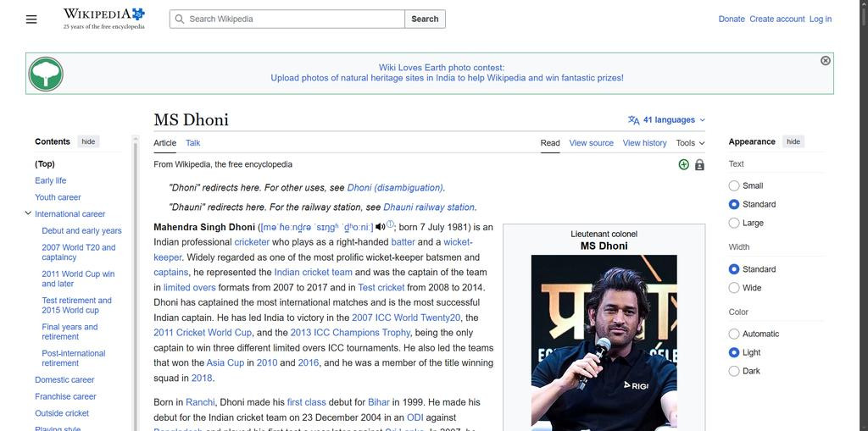The width and height of the screenshot is (868, 431).
Task: Go to Youth career section
Action: point(58,197)
